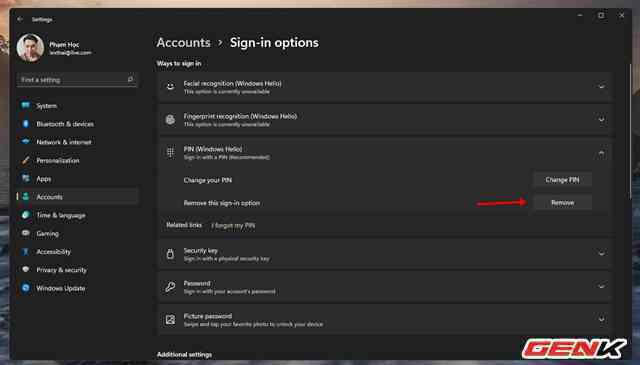The height and width of the screenshot is (365, 640).
Task: Click the search magnifier icon
Action: [130, 79]
